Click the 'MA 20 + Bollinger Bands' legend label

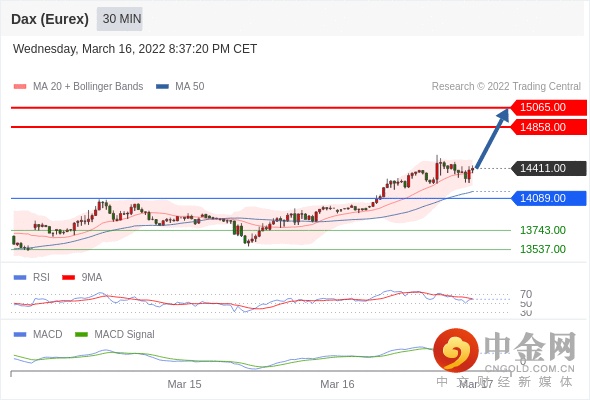point(88,87)
